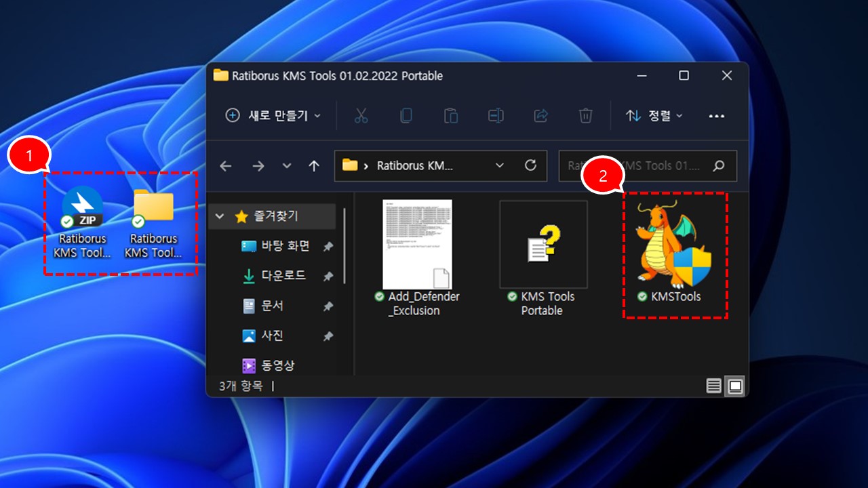Open 바탕 화면 in the sidebar
Image resolution: width=868 pixels, height=488 pixels.
tap(285, 246)
